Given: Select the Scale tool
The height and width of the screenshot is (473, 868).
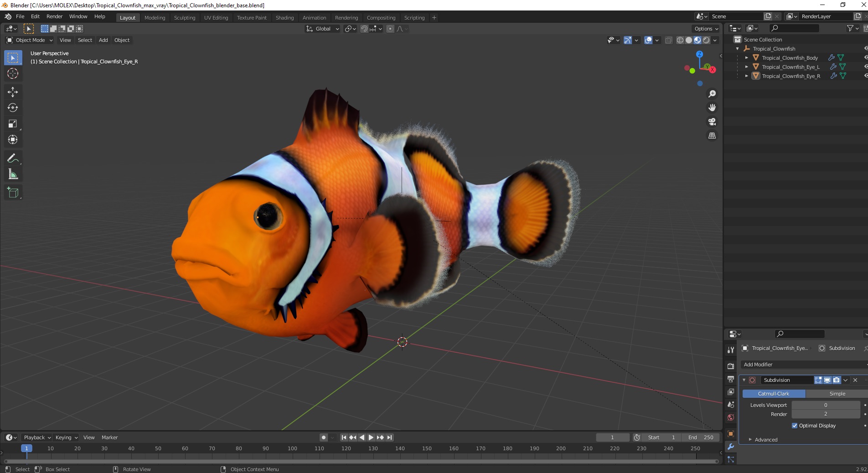Looking at the screenshot, I should [x=13, y=124].
